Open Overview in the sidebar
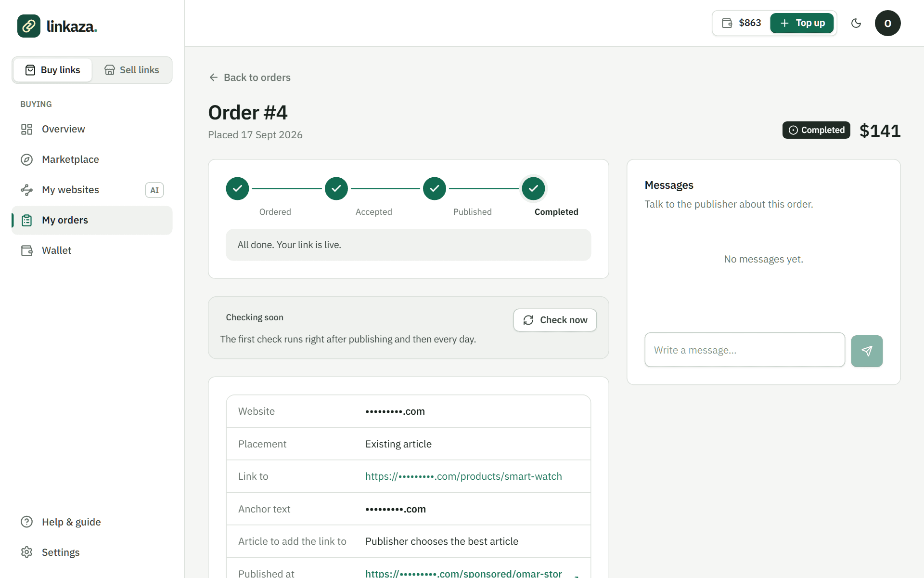 click(x=92, y=129)
